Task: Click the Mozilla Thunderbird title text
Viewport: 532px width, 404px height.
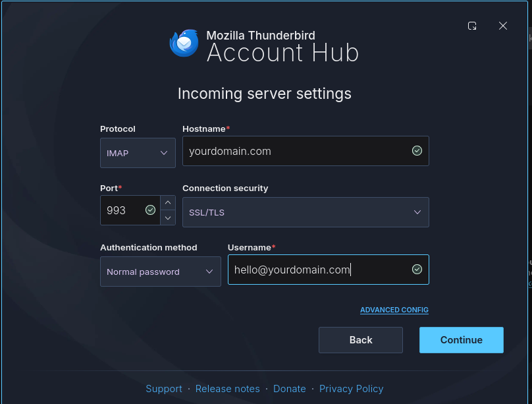Action: click(261, 36)
